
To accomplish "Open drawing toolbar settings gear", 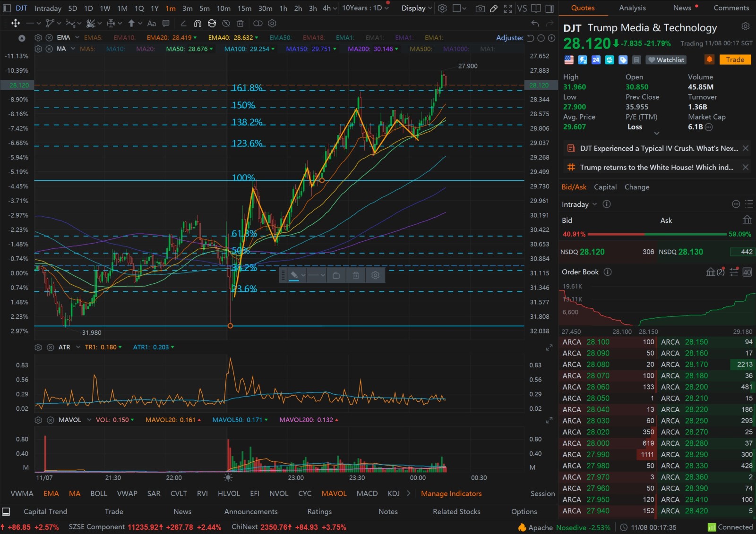I will pos(272,23).
